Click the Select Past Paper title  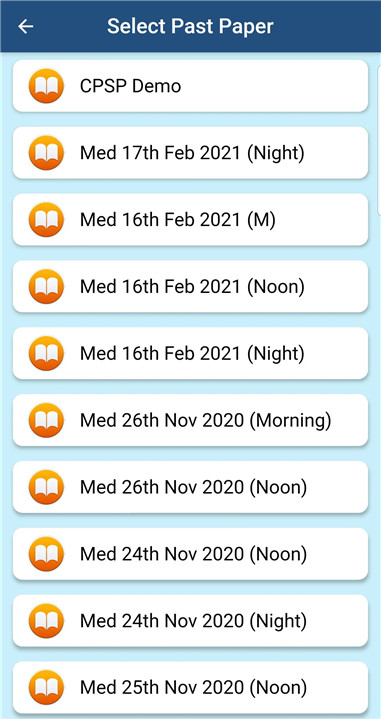tap(190, 26)
